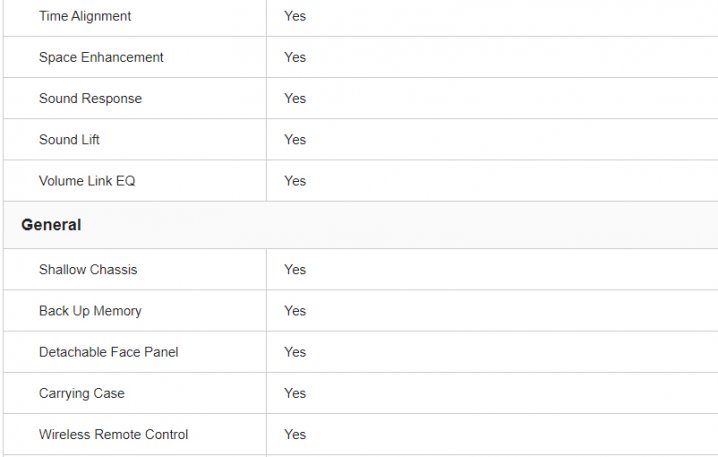Click the Yes value for Detachable Face Panel
This screenshot has width=718, height=457.
click(295, 352)
